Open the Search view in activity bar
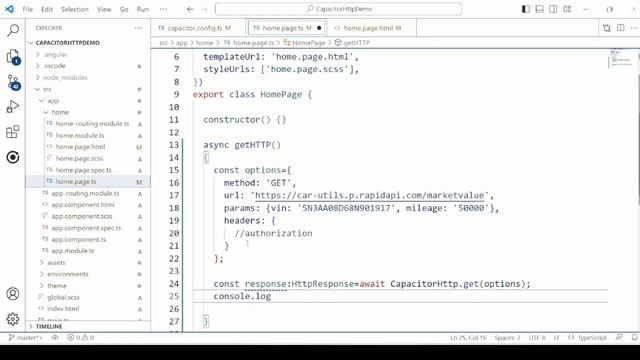Viewport: 640px width, 360px height. pyautogui.click(x=13, y=30)
